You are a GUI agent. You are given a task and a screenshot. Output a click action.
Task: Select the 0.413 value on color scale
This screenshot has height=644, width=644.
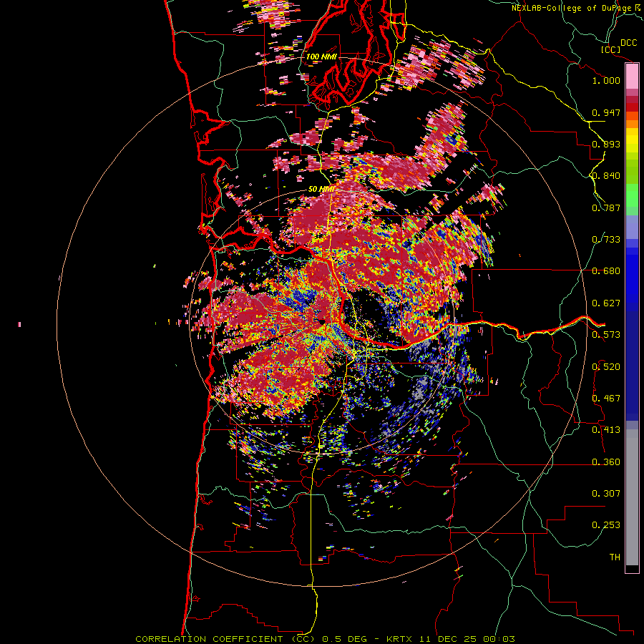606,429
